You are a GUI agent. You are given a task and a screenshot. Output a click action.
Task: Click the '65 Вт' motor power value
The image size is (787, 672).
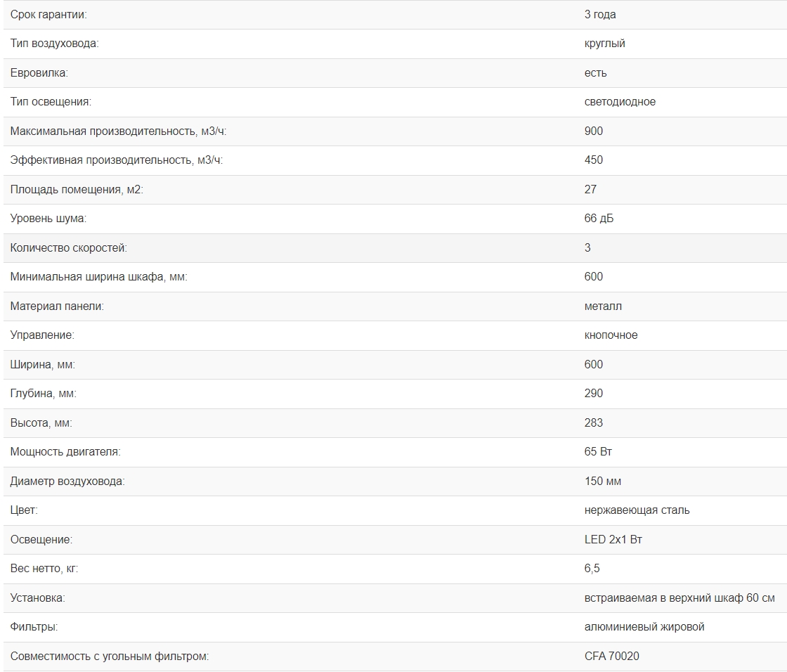coord(598,452)
